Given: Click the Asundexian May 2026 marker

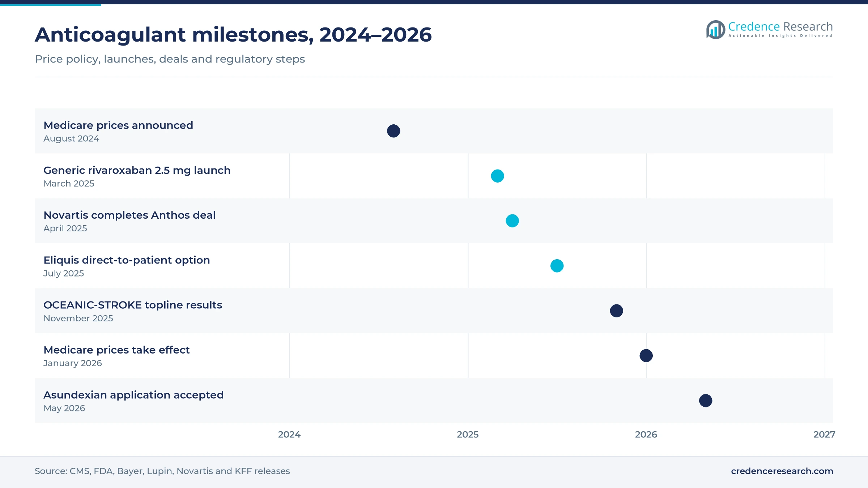Looking at the screenshot, I should [706, 401].
